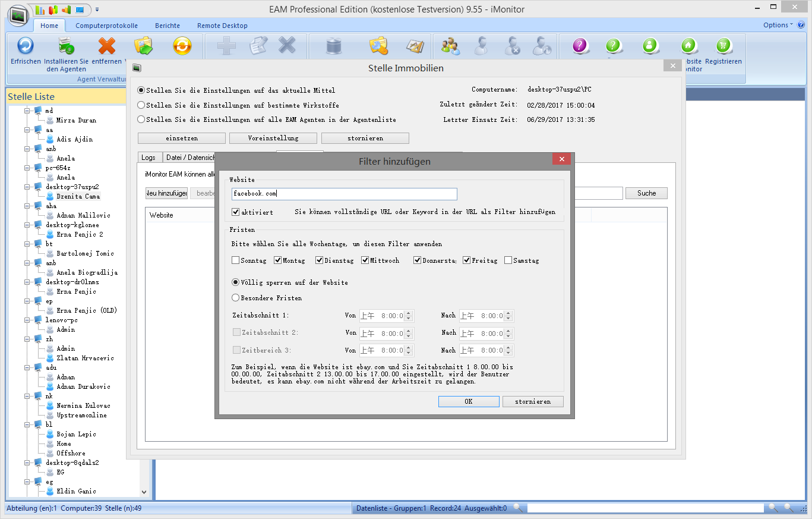Click the gray database cylinder icon
The image size is (812, 519).
(x=334, y=46)
